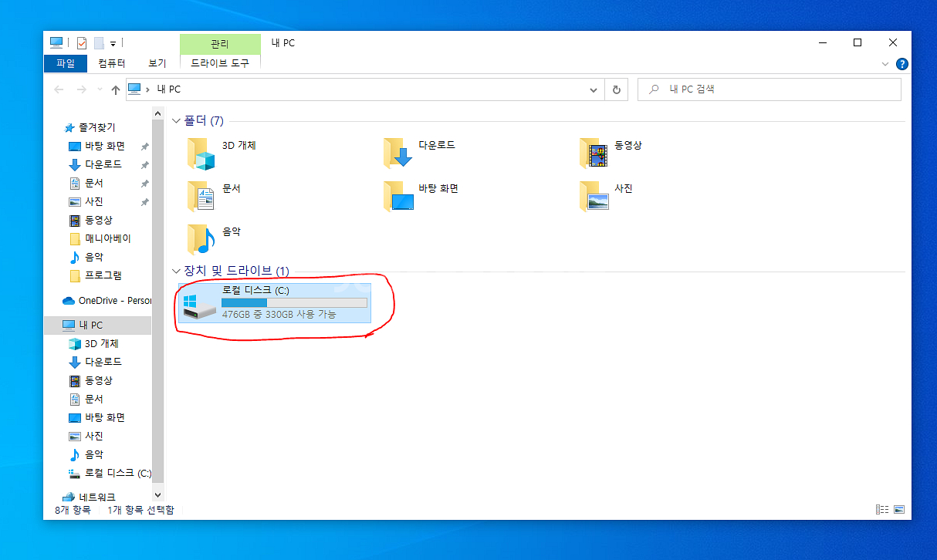
Task: Open the quick access toolbar customize arrow
Action: tap(113, 44)
